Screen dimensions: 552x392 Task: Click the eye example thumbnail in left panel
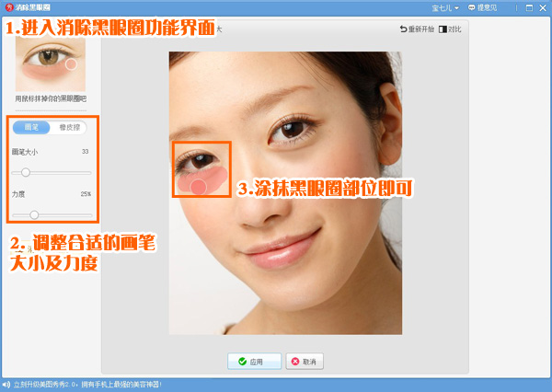(50, 64)
